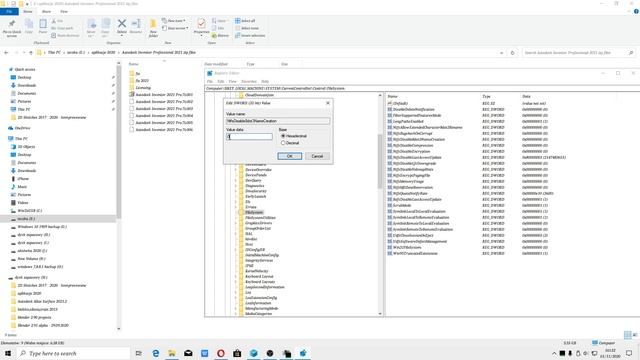Image resolution: width=640 pixels, height=360 pixels.
Task: Click the Windows Start button
Action: click(8, 353)
